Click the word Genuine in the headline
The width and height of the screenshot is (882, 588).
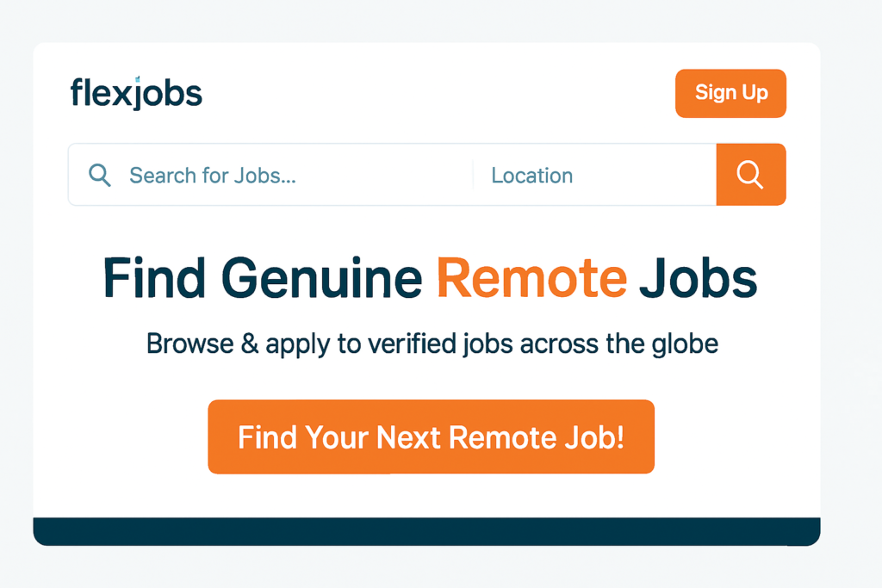click(321, 278)
